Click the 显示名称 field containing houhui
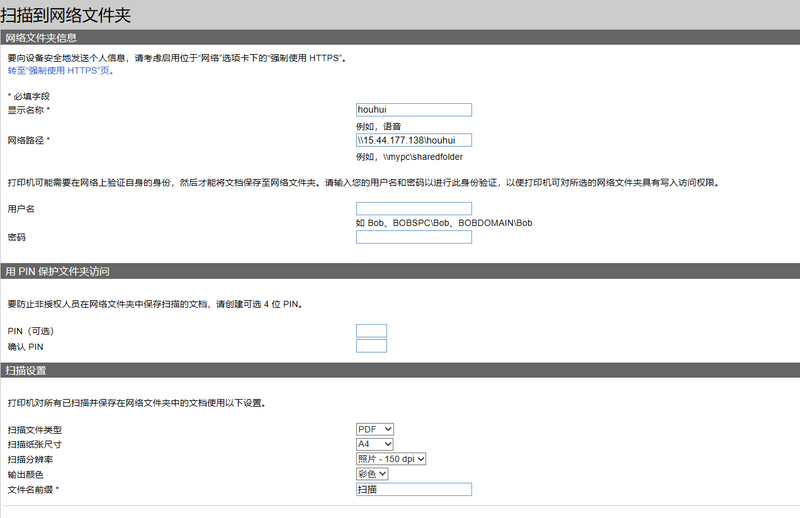This screenshot has height=518, width=800. (413, 110)
